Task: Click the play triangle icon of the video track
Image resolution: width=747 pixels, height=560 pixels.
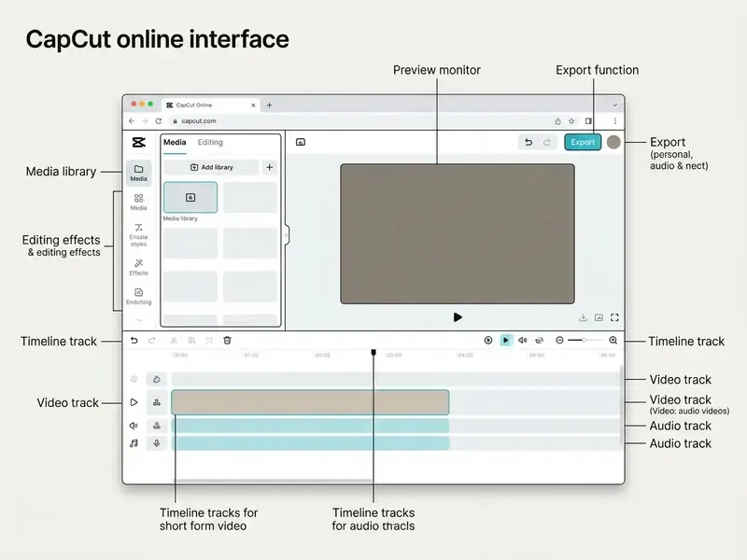Action: 134,402
